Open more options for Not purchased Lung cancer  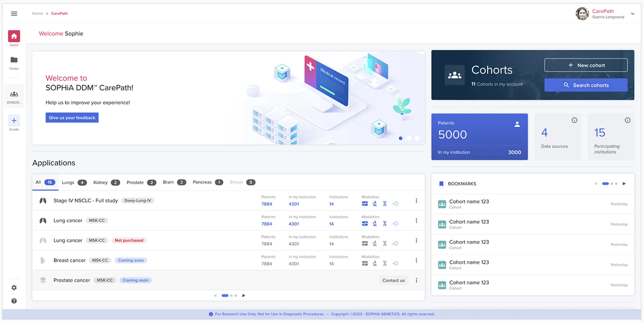pos(416,240)
